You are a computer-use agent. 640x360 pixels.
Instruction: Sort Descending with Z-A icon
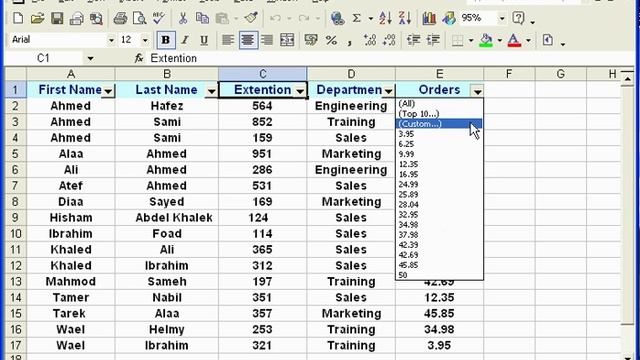click(404, 18)
